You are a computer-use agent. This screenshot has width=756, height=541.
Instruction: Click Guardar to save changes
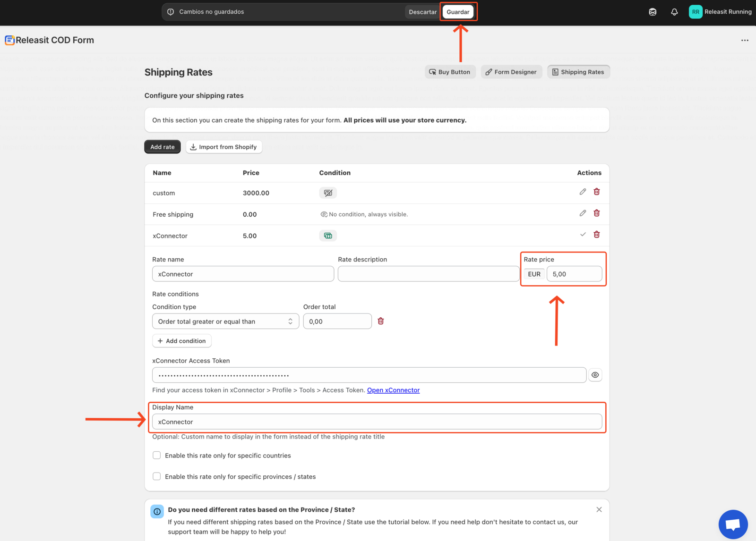point(458,12)
